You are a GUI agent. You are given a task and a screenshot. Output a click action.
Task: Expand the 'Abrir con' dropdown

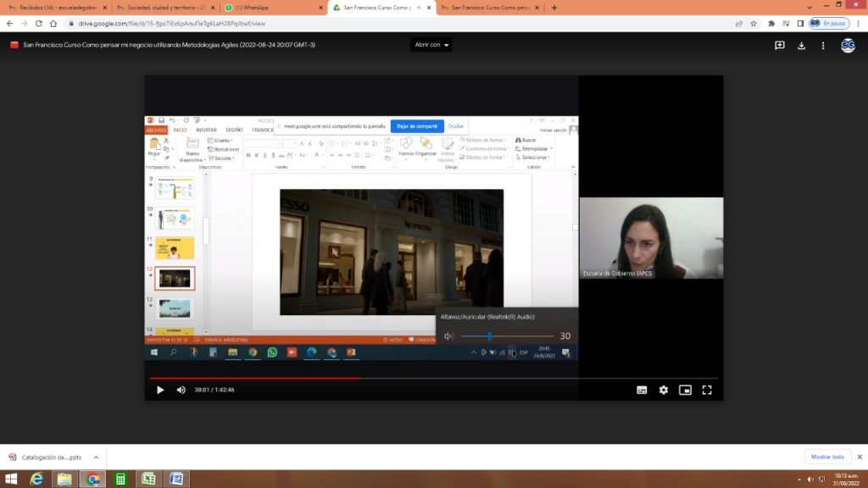[431, 45]
